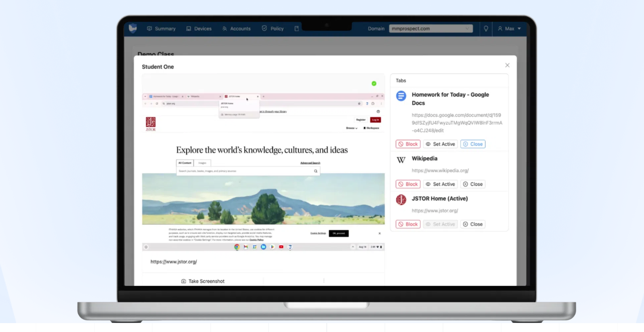Click the bookmark star in student's address bar
Image resolution: width=644 pixels, height=332 pixels.
pos(359,104)
